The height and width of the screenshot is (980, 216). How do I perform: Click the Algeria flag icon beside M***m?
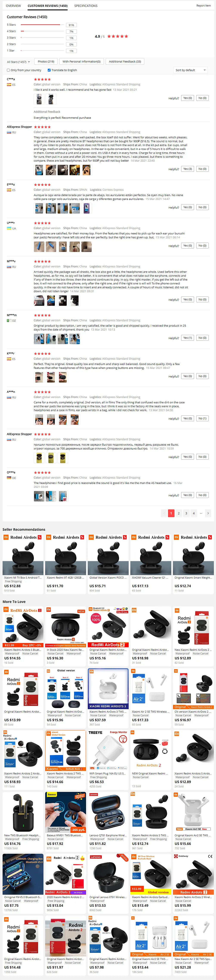click(x=9, y=320)
